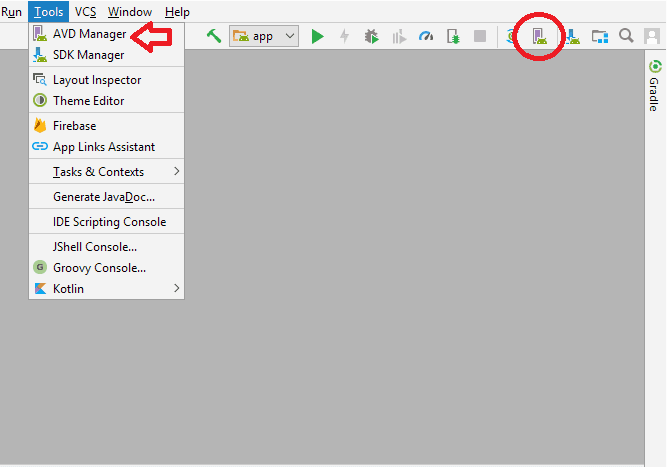
Task: Open IDE Scripting Console
Action: click(x=106, y=222)
